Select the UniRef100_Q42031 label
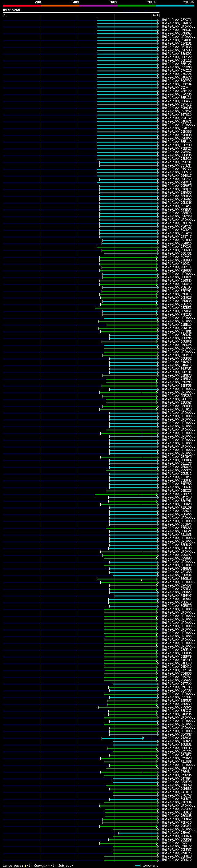The image size is (197, 868). click(x=176, y=737)
